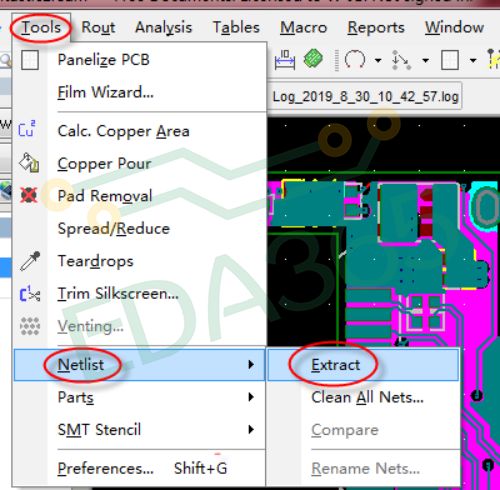Open the arc tool dropdown arrow
The image size is (500, 490).
tap(378, 60)
